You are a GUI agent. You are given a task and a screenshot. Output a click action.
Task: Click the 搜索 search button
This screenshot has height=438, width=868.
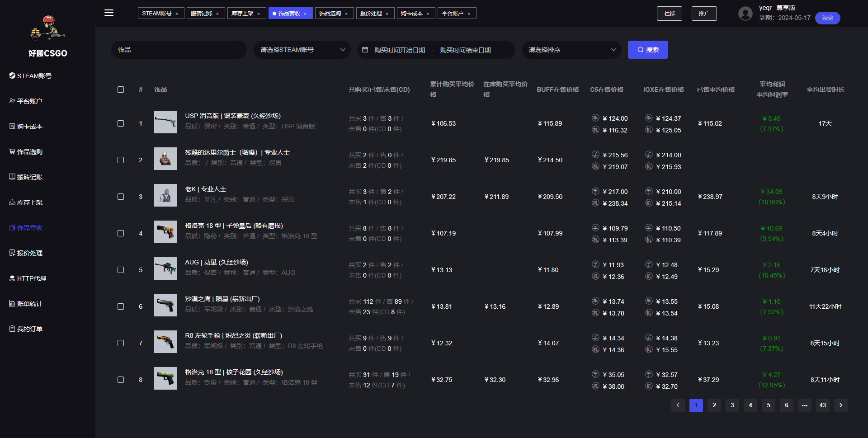[x=648, y=50]
